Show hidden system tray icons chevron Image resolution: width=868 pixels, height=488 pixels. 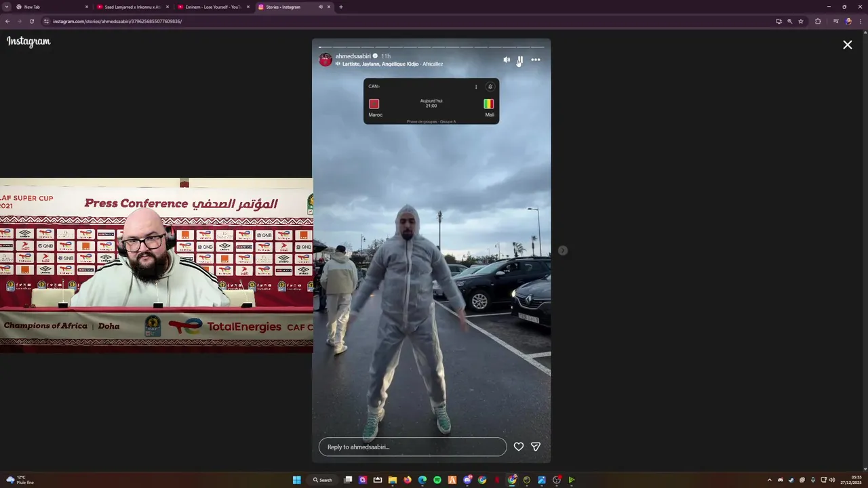coord(770,480)
